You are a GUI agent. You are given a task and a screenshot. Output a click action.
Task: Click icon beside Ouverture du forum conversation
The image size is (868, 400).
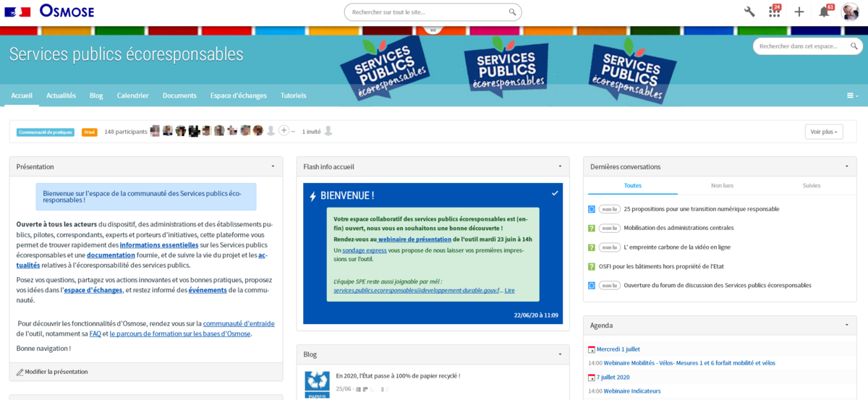592,285
